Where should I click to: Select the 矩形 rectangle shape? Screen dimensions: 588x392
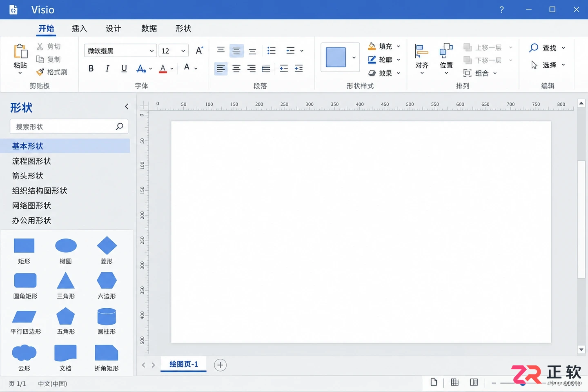pyautogui.click(x=24, y=246)
